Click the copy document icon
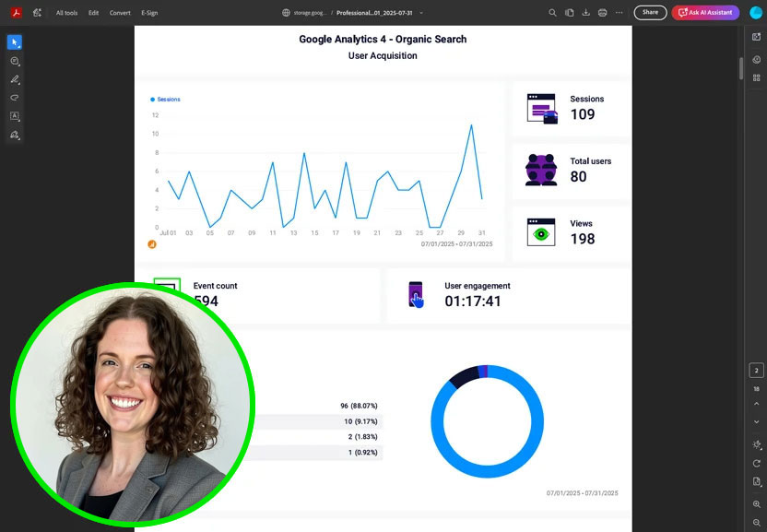This screenshot has width=767, height=532. tap(570, 13)
